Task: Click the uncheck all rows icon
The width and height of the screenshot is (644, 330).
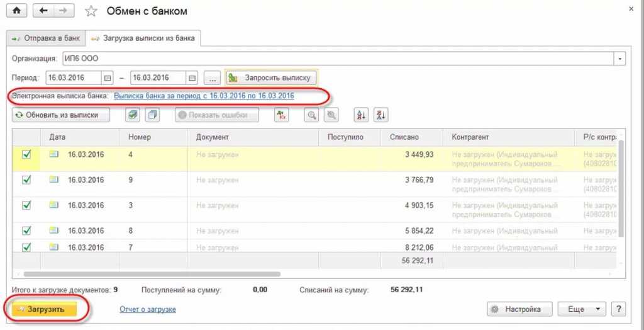Action: tap(152, 115)
